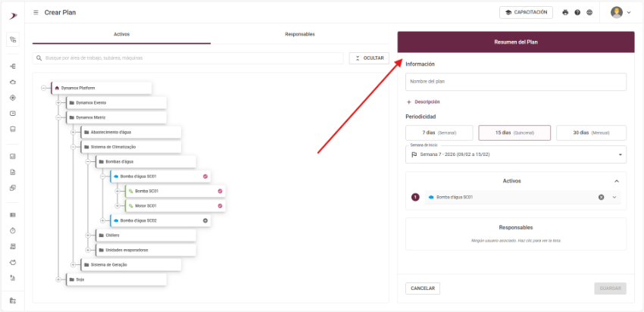
Task: Choose the 30 días Mensual periodicity
Action: [x=591, y=133]
